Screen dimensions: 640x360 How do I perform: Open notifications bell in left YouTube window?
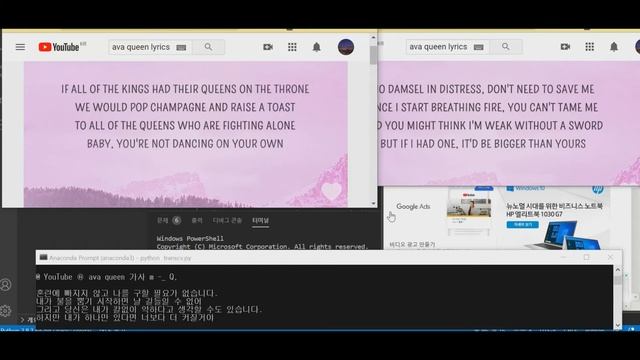point(316,47)
